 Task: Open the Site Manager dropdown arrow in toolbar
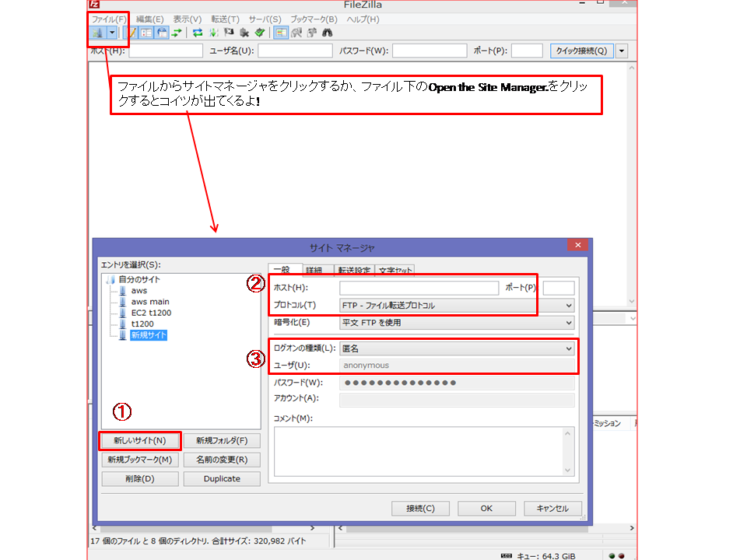[112, 33]
